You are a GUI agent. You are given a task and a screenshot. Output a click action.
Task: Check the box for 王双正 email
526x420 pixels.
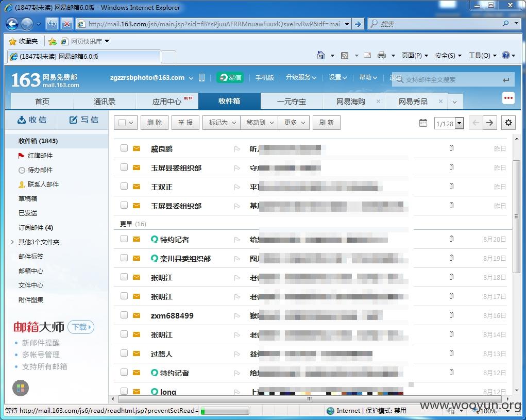(x=124, y=186)
